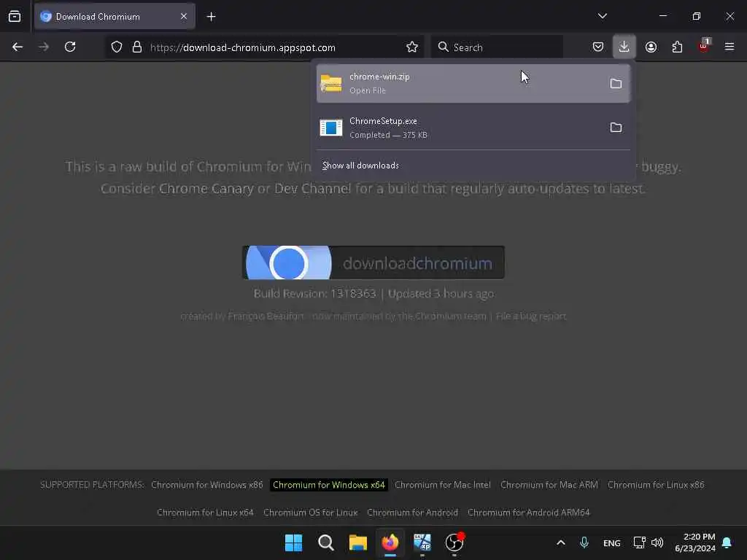747x560 pixels.
Task: Open File Explorer from taskbar
Action: [x=357, y=542]
